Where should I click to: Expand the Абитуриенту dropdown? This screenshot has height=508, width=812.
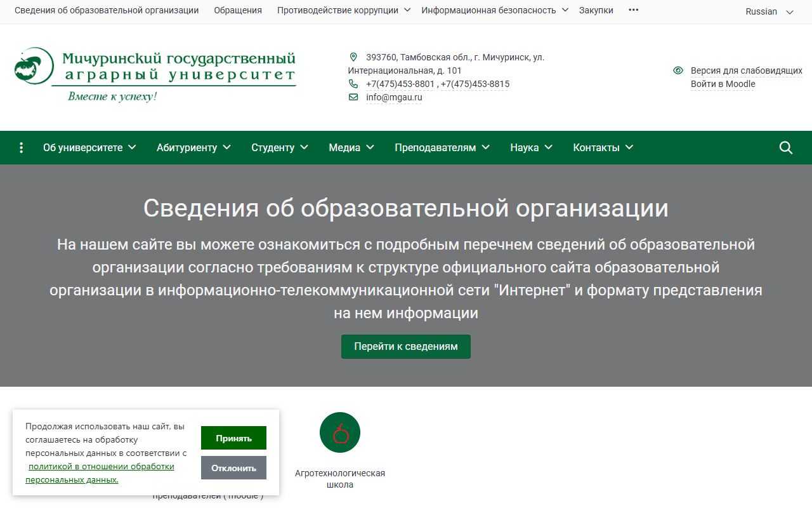(193, 148)
